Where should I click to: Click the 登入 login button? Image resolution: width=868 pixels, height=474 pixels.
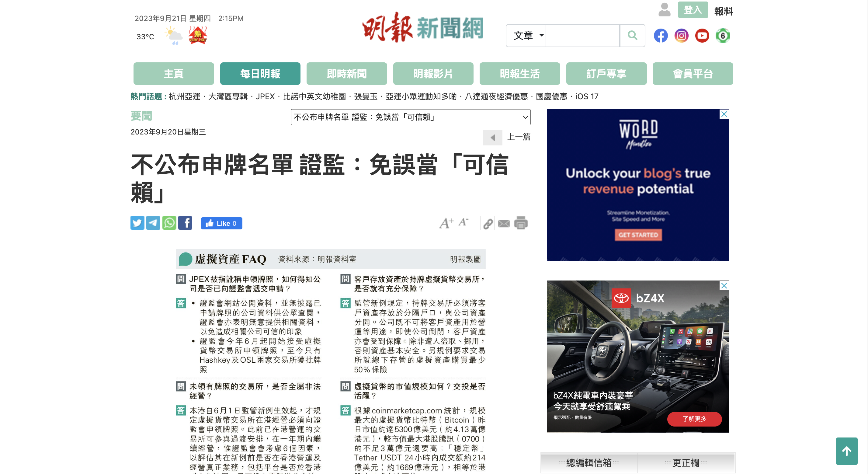(x=693, y=10)
